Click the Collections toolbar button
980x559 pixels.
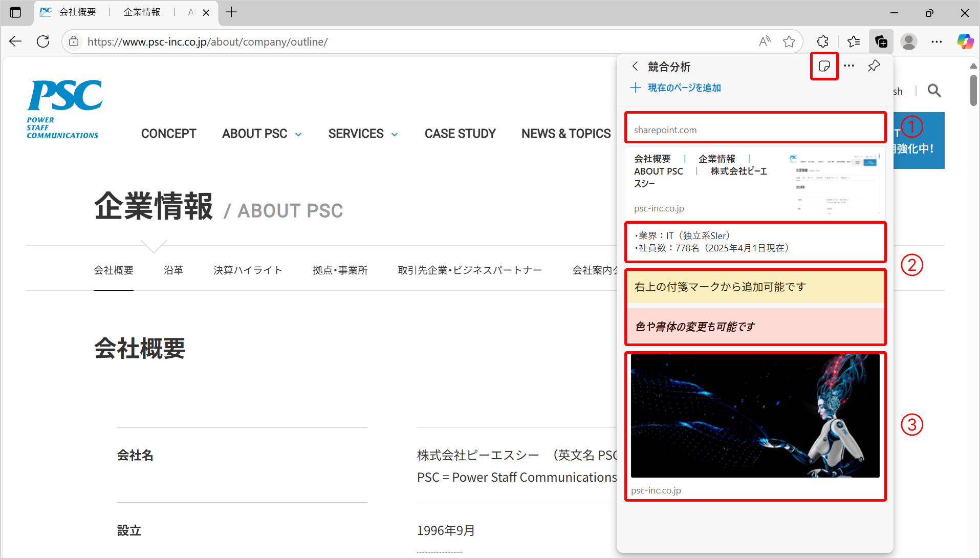pyautogui.click(x=881, y=41)
